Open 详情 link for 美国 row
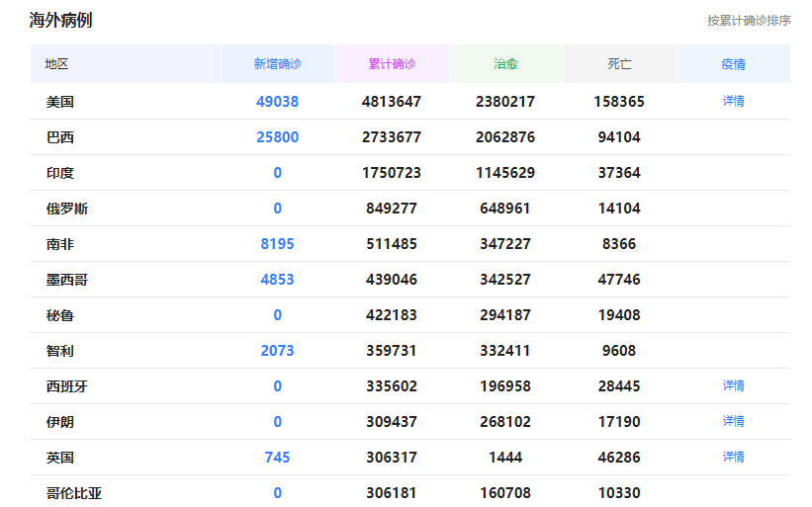812x507 pixels. click(733, 101)
